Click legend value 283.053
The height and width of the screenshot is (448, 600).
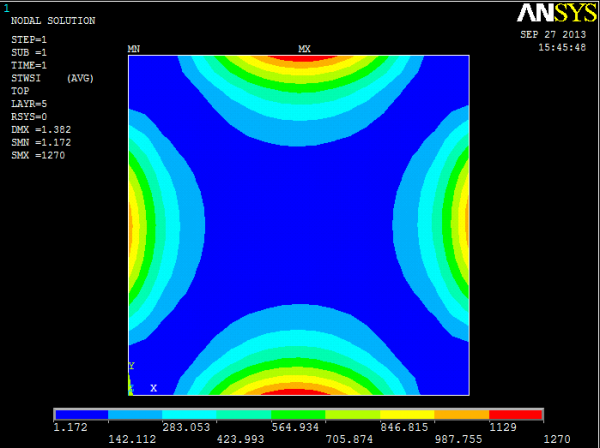186,427
